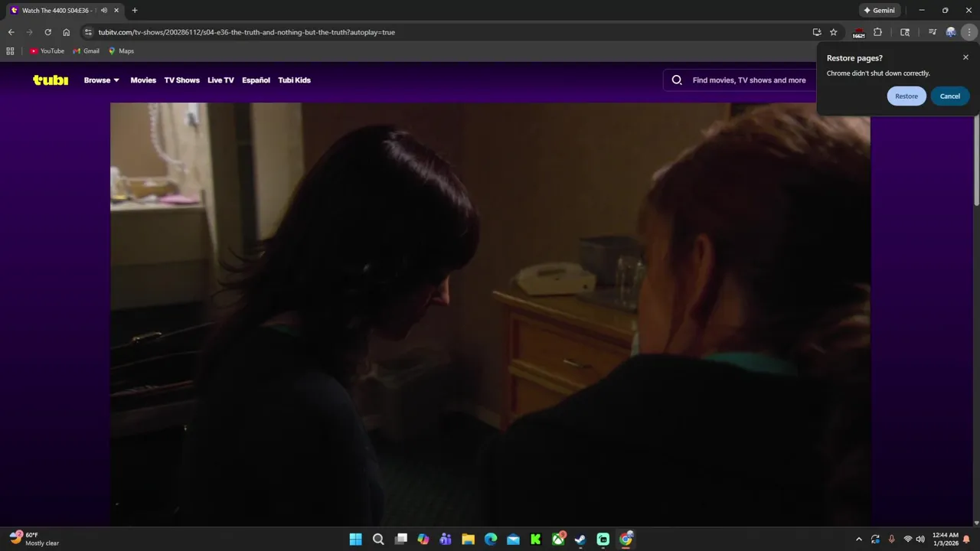The image size is (980, 551).
Task: Open the Chrome three-dot menu
Action: pos(970,32)
